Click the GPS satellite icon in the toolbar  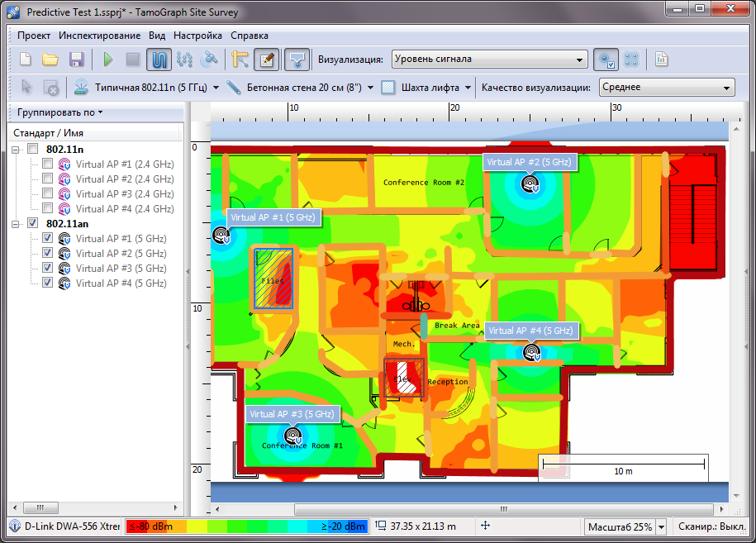[211, 59]
